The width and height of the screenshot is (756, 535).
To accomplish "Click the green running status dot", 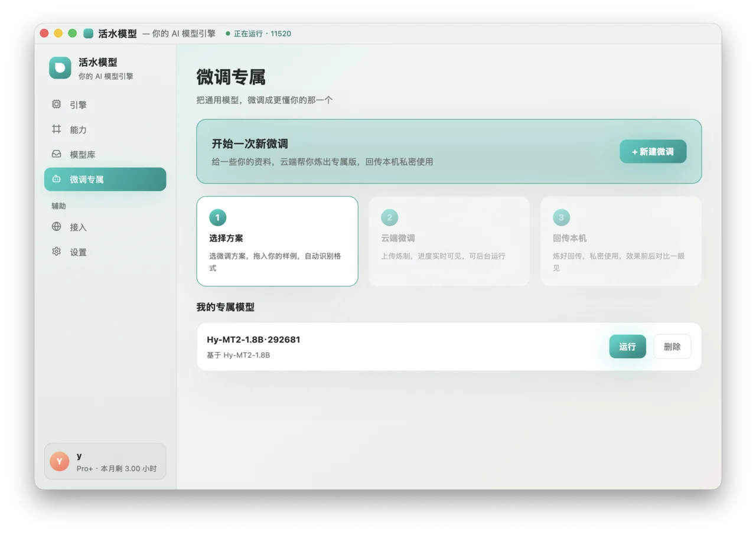I will point(228,34).
